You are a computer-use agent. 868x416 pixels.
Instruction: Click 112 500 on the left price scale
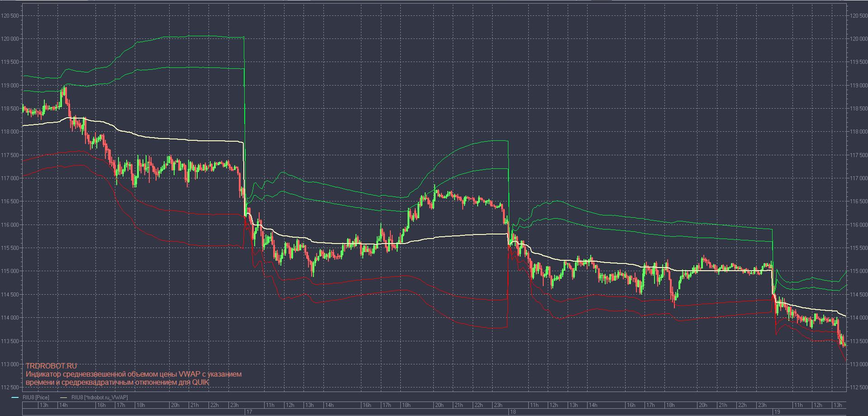point(10,387)
